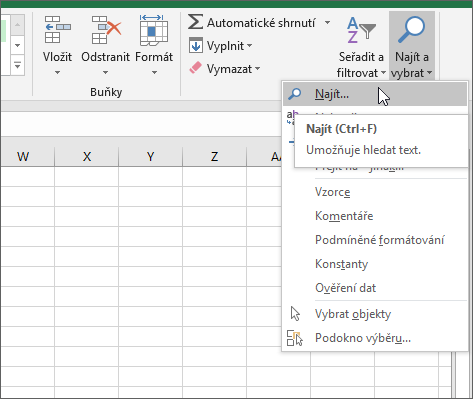Click the Vyplnit button label
The height and width of the screenshot is (399, 473).
(225, 46)
